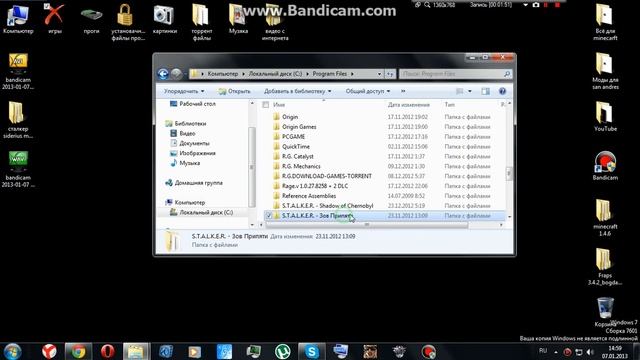Open the Общий доступ dropdown
Viewport: 640px width, 360px height.
click(368, 91)
